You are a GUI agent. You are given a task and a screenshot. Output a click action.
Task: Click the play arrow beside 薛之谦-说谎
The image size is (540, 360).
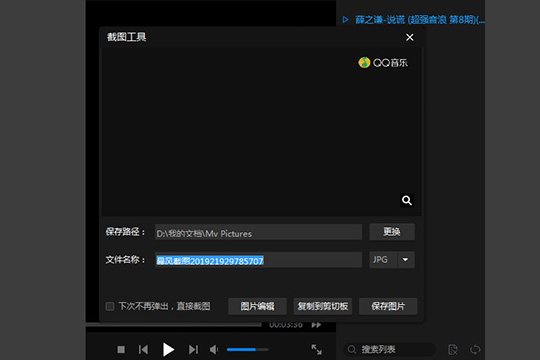pos(345,20)
